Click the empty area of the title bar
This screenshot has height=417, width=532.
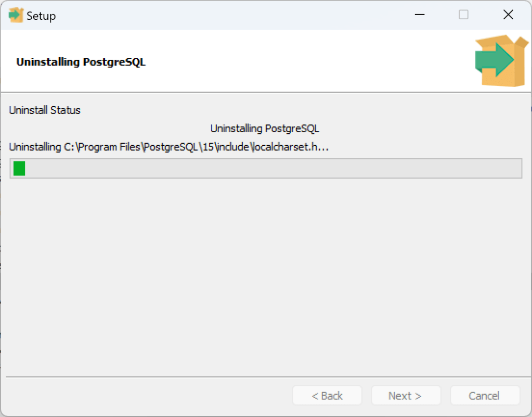click(234, 15)
